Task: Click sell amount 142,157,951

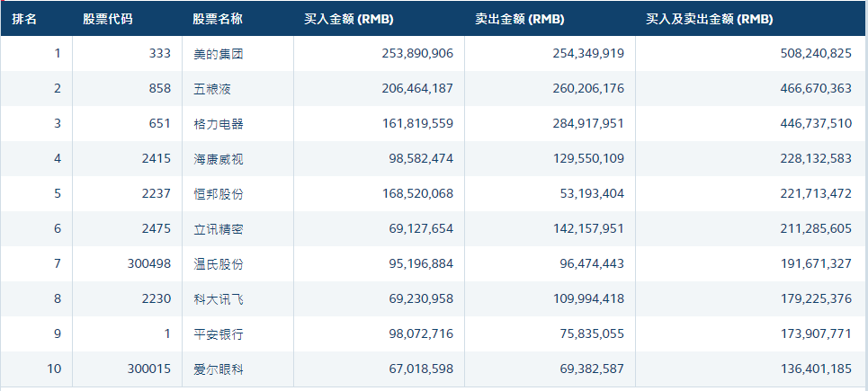Action: [588, 228]
